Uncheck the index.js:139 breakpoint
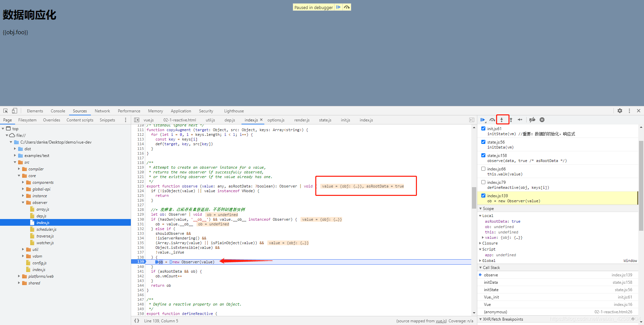This screenshot has height=325, width=644. pos(483,196)
